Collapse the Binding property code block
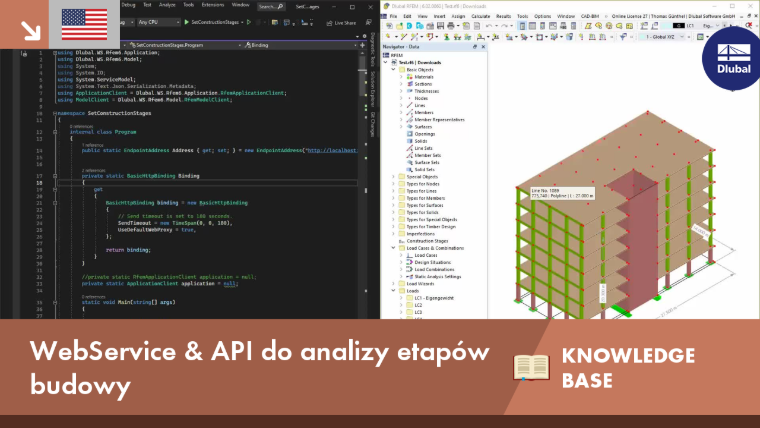760x428 pixels. (x=55, y=176)
